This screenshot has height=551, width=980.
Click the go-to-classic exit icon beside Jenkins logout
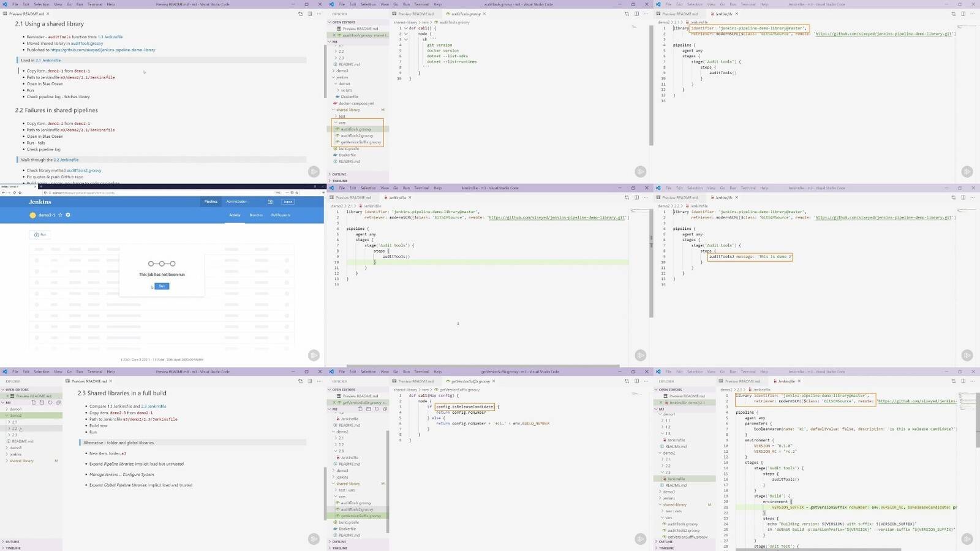point(270,202)
